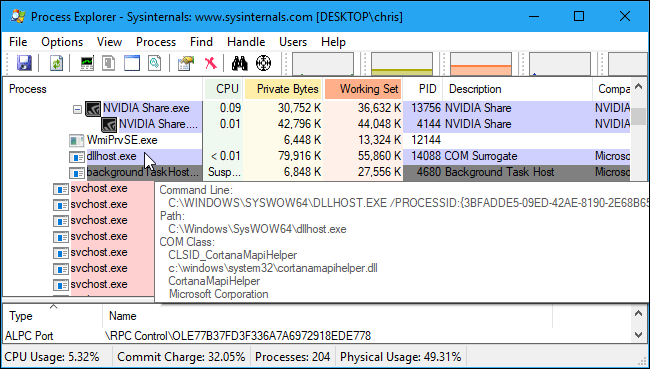Open the System Information graph icon

pyautogui.click(x=87, y=63)
